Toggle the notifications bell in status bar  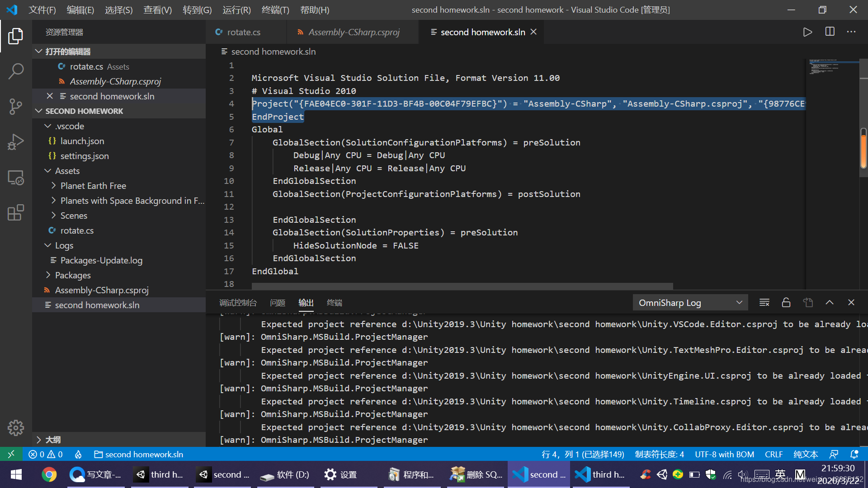[x=856, y=454]
